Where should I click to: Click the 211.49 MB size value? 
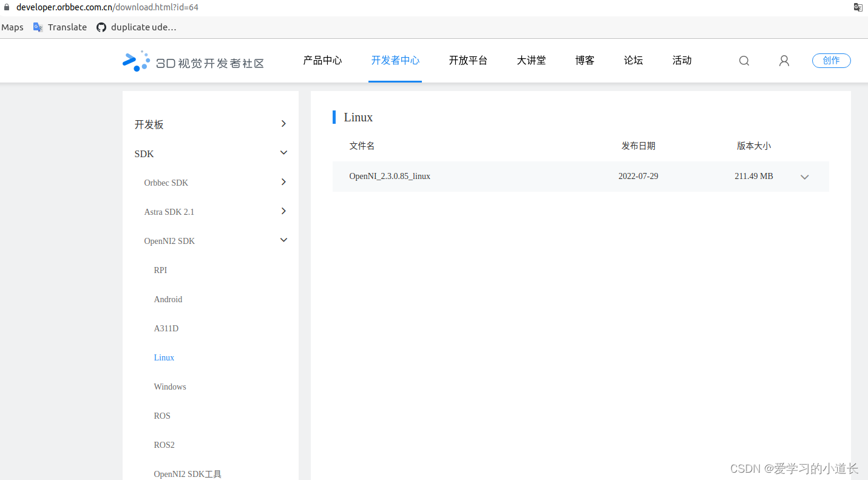coord(753,176)
